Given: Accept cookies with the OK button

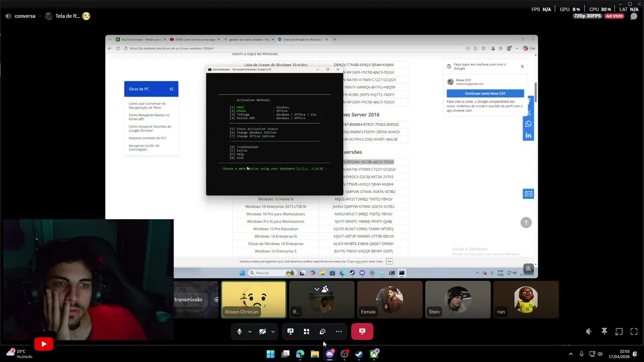Looking at the screenshot, I should (x=389, y=261).
